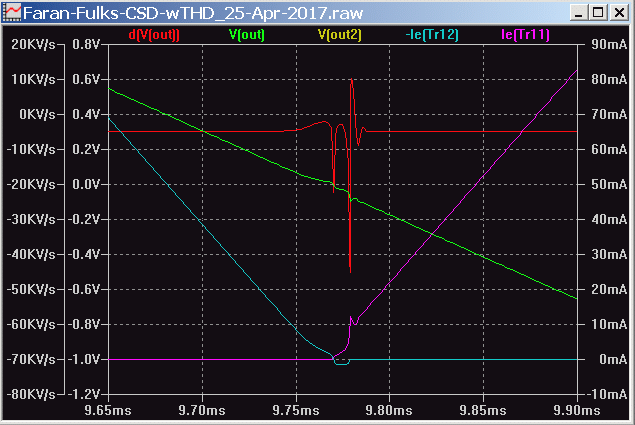Click the -80KV/s axis value
This screenshot has width=635, height=425.
[31, 395]
